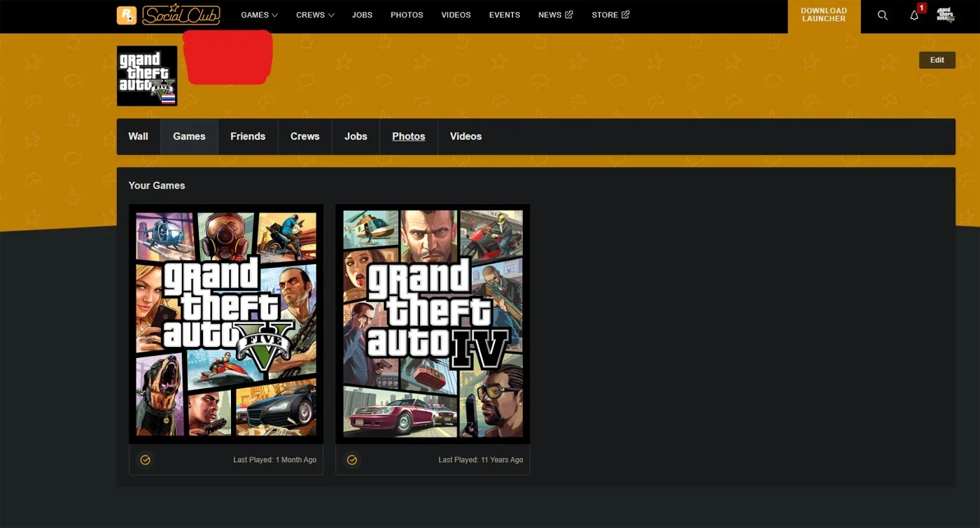Open the search magnifier icon
The width and height of the screenshot is (980, 528).
[883, 15]
